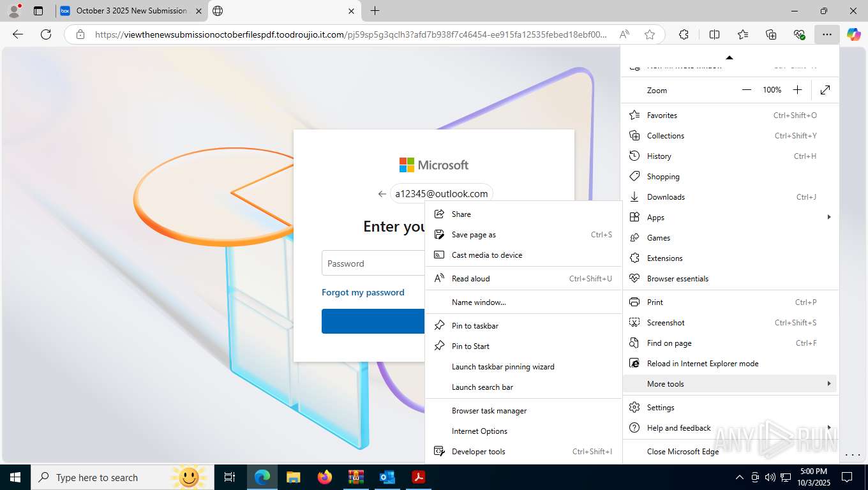Toggle split screen toolbar icon

(714, 34)
